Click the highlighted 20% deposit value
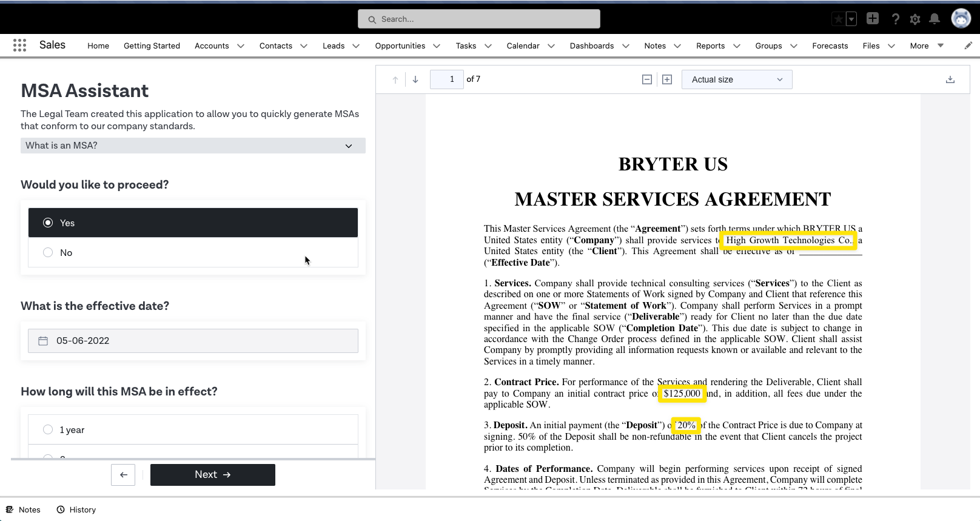This screenshot has width=980, height=521. [x=686, y=425]
